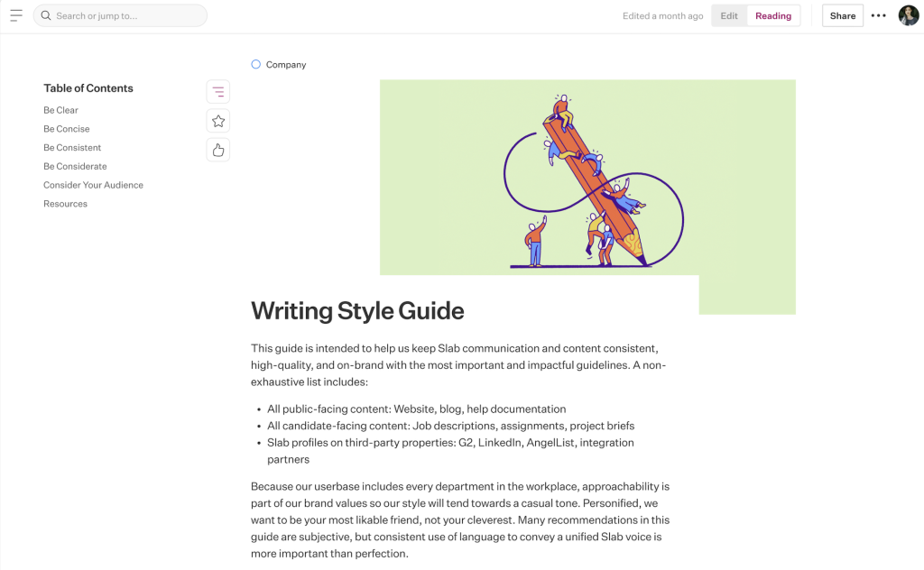The image size is (924, 570).
Task: Jump to Consider Your Audience section
Action: 93,185
